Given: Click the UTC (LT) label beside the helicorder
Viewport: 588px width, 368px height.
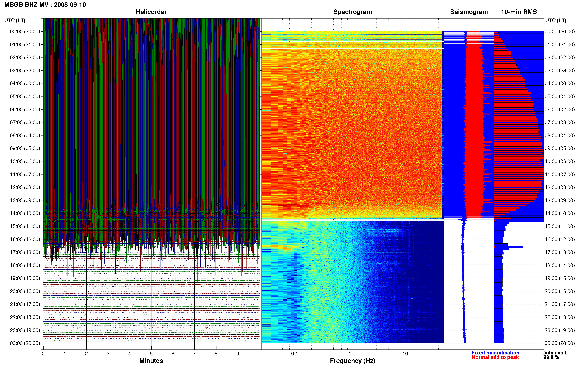Looking at the screenshot, I should [15, 20].
